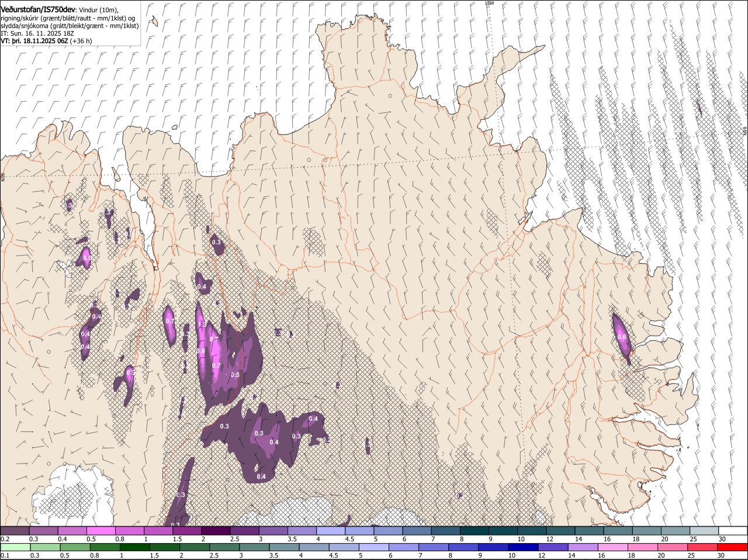
Task: Click the 0.6 snowfall value in the east
Action: coord(622,337)
